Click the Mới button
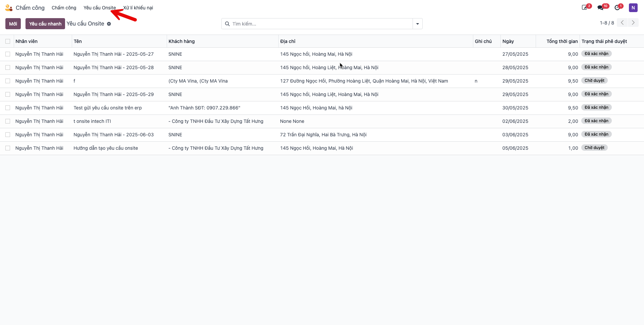 [x=13, y=24]
